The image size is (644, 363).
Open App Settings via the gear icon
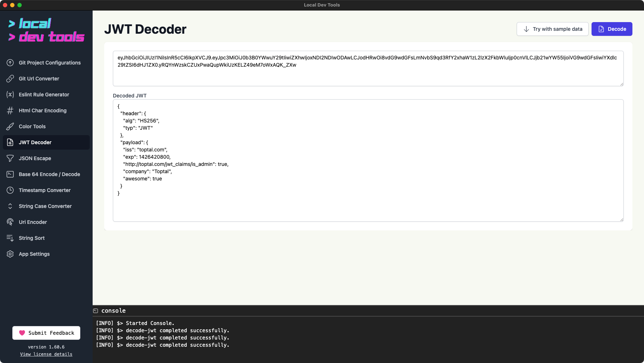coord(10,254)
